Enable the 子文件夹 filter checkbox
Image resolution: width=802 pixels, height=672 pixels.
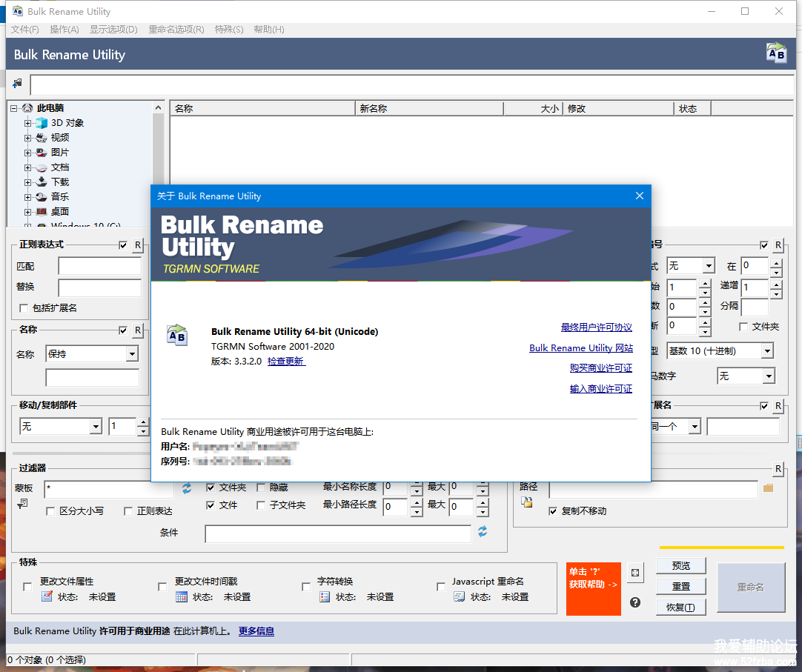(261, 505)
